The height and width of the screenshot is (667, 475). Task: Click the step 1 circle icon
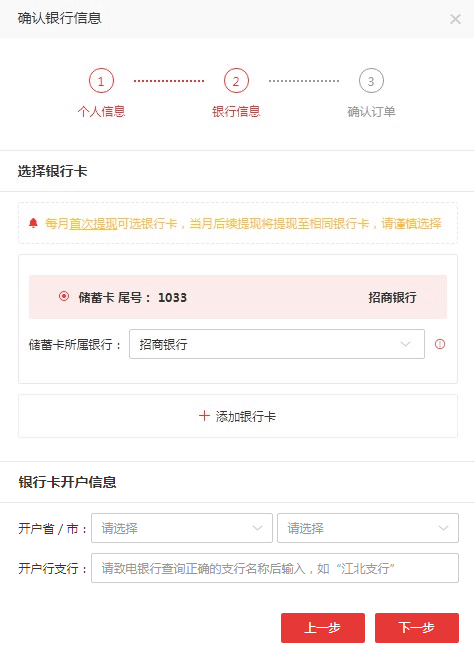101,81
